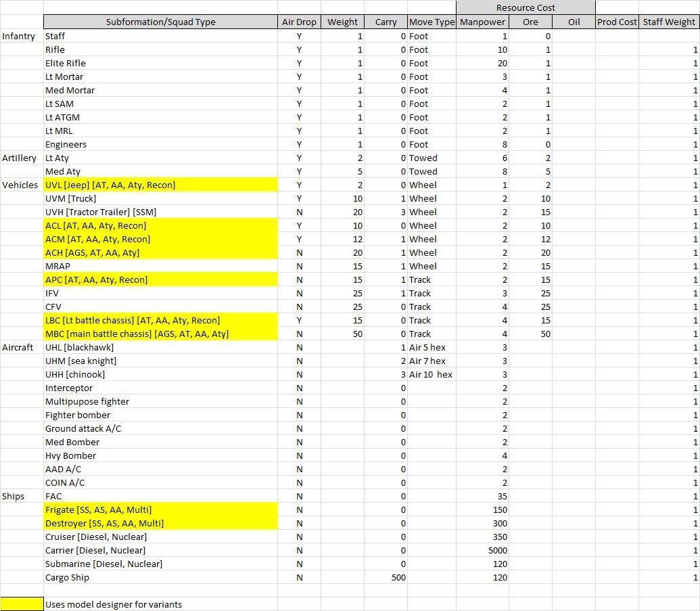This screenshot has height=611, width=700.
Task: Select the Weight column header
Action: (343, 22)
